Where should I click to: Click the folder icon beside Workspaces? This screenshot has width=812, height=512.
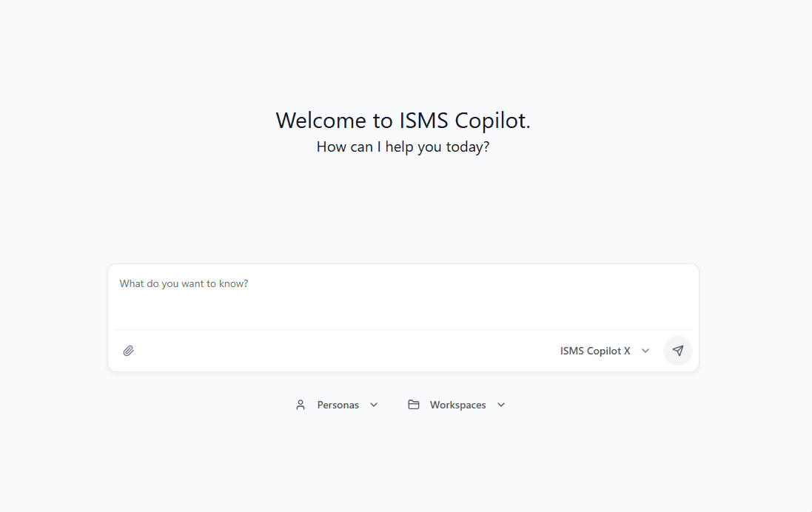tap(414, 405)
